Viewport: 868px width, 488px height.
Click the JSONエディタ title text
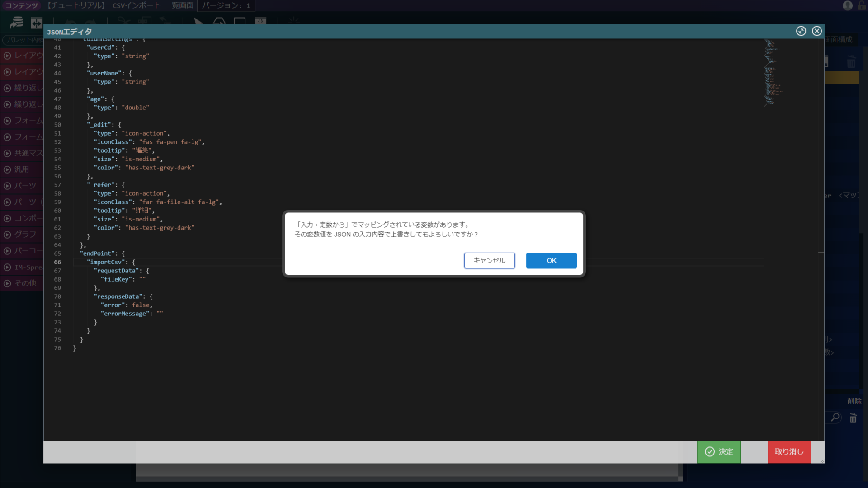[69, 32]
